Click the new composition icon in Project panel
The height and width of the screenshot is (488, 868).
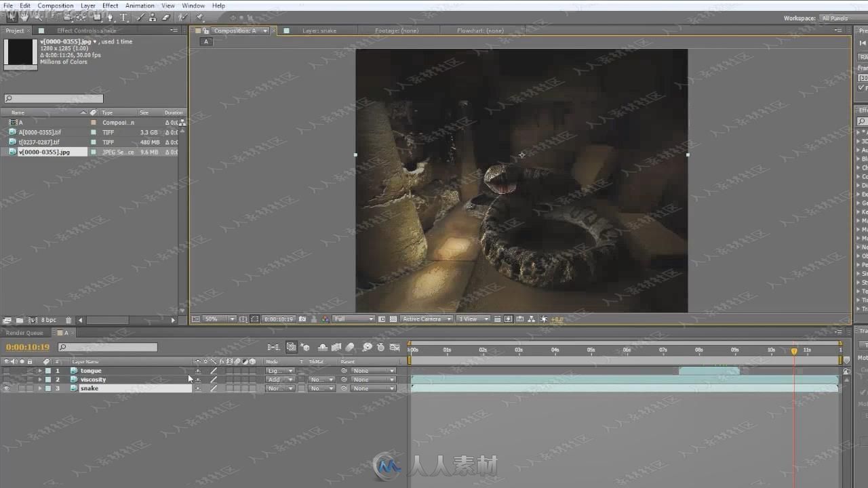(33, 320)
